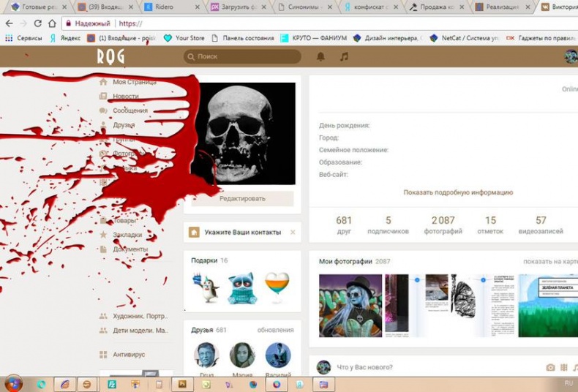The width and height of the screenshot is (578, 392).
Task: Click the Chrome home icon
Action: (x=52, y=23)
